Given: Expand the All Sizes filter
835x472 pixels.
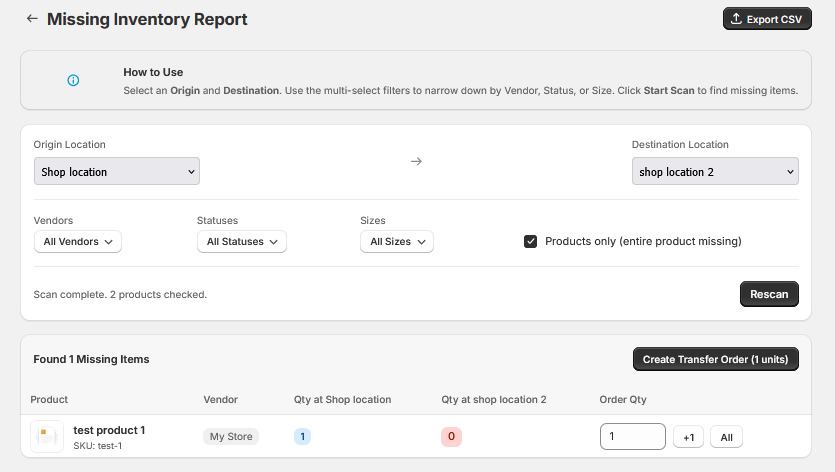Looking at the screenshot, I should point(397,242).
